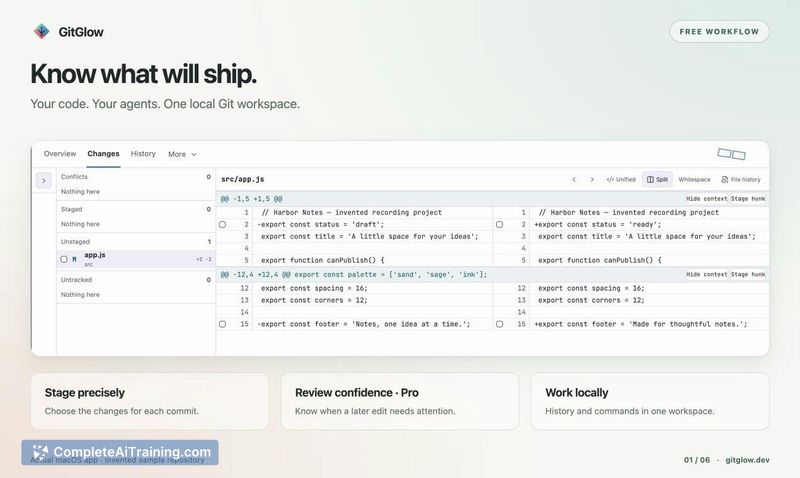Hide context for the @@ -1,5 +1,5 hunk
This screenshot has width=800, height=478.
tap(707, 198)
